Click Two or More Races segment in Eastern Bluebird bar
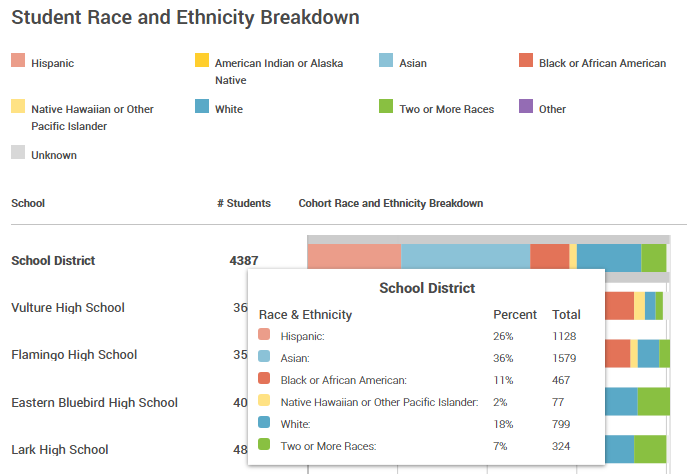The image size is (687, 474). coord(653,401)
